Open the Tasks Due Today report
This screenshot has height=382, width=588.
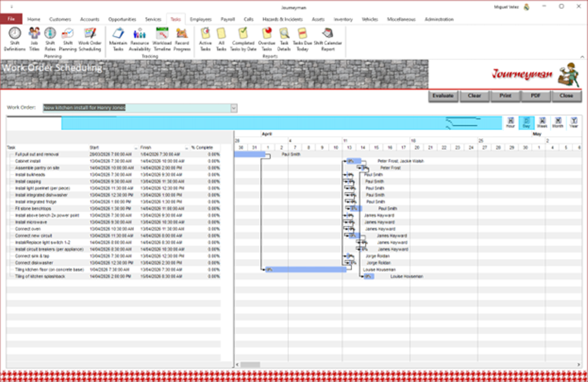(302, 39)
